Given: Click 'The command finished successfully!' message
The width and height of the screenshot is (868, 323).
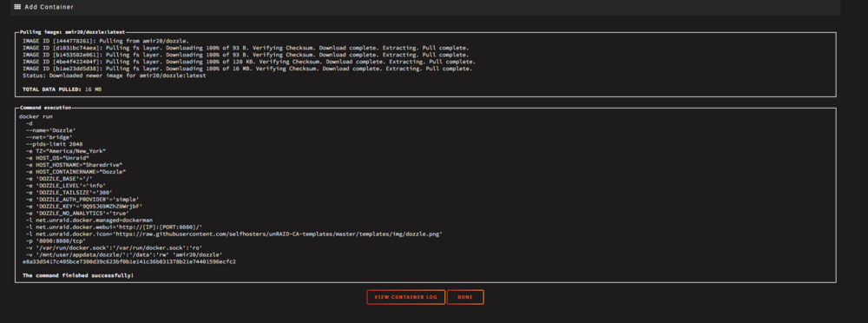Looking at the screenshot, I should click(x=77, y=275).
